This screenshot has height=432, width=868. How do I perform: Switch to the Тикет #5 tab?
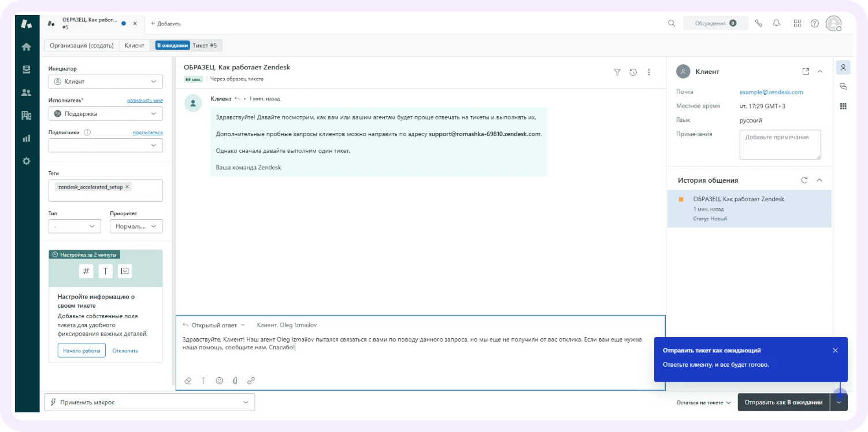tap(205, 45)
